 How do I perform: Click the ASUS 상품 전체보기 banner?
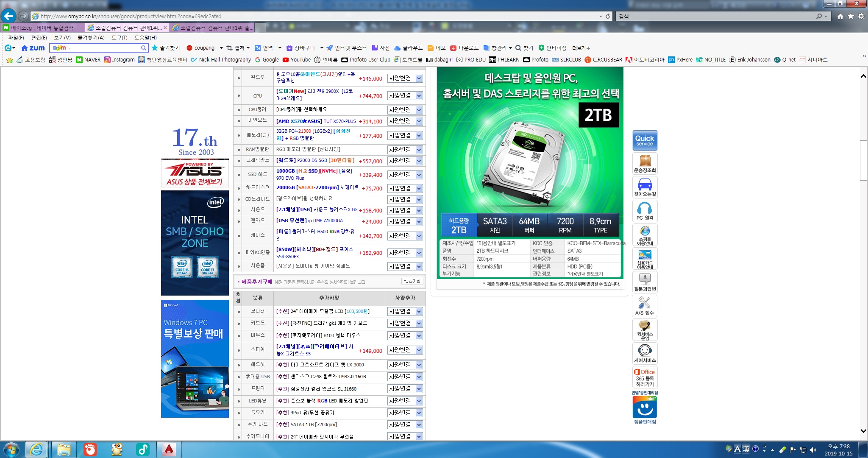point(195,173)
